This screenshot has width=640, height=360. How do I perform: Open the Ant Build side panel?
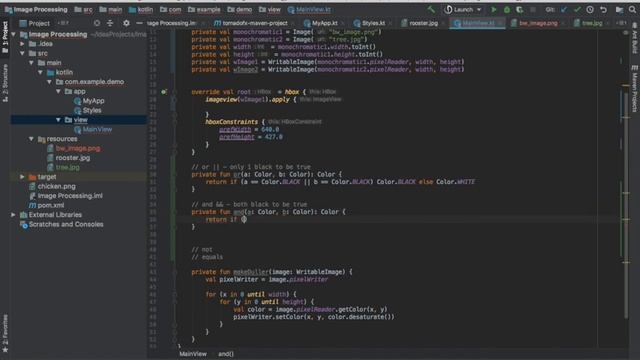[x=634, y=38]
